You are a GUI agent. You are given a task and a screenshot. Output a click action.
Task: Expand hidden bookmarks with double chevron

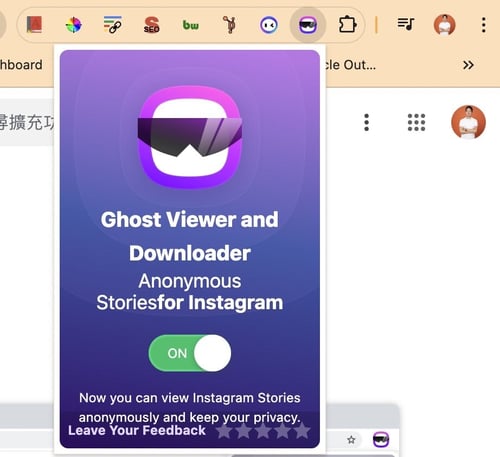(x=468, y=65)
